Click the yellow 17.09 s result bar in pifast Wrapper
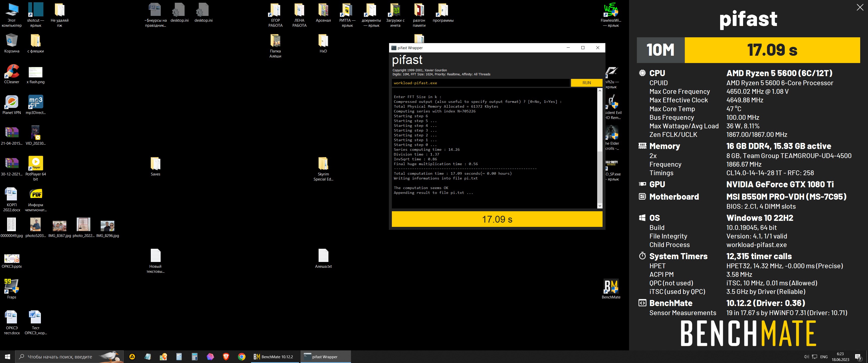 (497, 219)
